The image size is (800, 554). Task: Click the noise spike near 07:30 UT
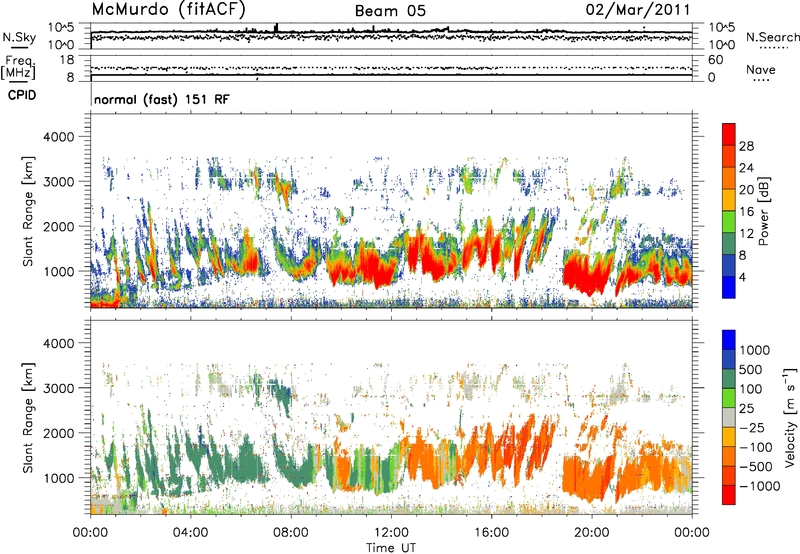[x=277, y=28]
